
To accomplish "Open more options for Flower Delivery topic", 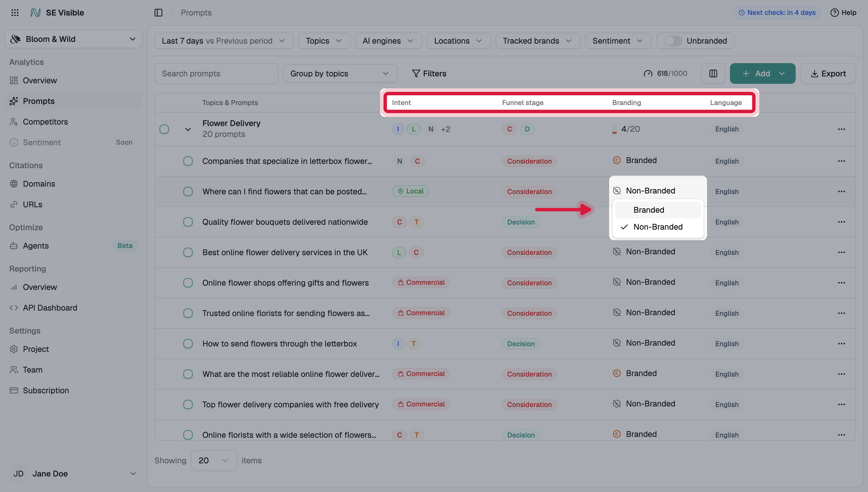I will pyautogui.click(x=841, y=129).
